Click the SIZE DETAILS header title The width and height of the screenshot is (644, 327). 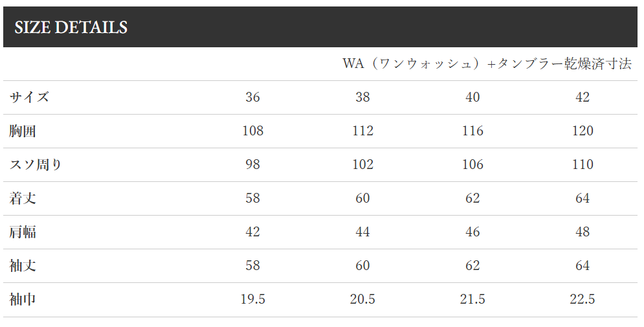pyautogui.click(x=71, y=28)
